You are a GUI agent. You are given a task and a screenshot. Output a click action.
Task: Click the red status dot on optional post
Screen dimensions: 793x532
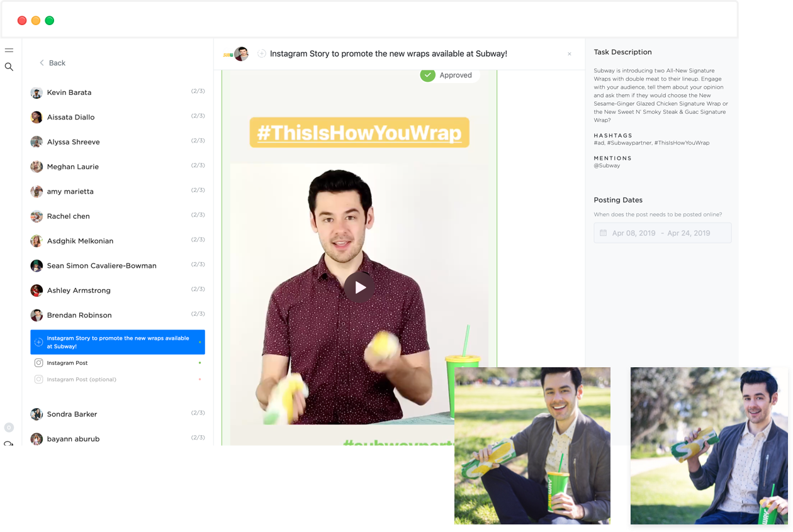pos(200,379)
